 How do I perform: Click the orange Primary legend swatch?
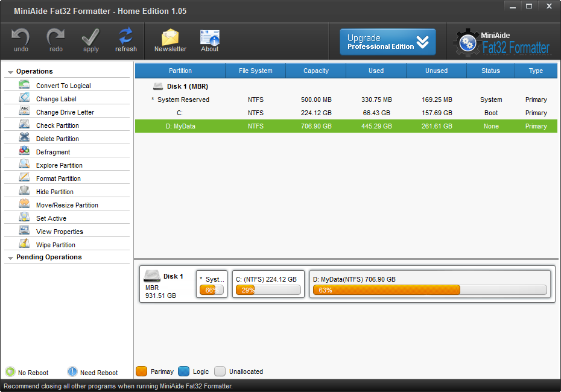point(141,371)
